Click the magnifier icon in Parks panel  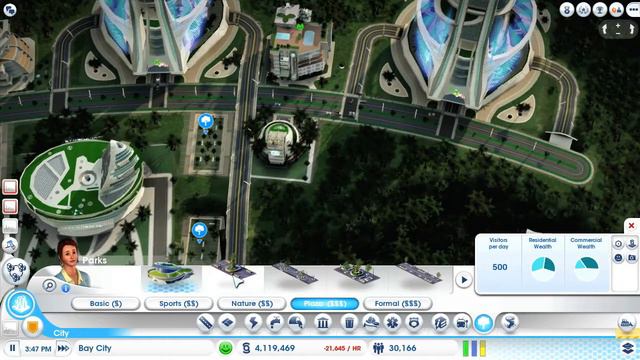coord(49,285)
